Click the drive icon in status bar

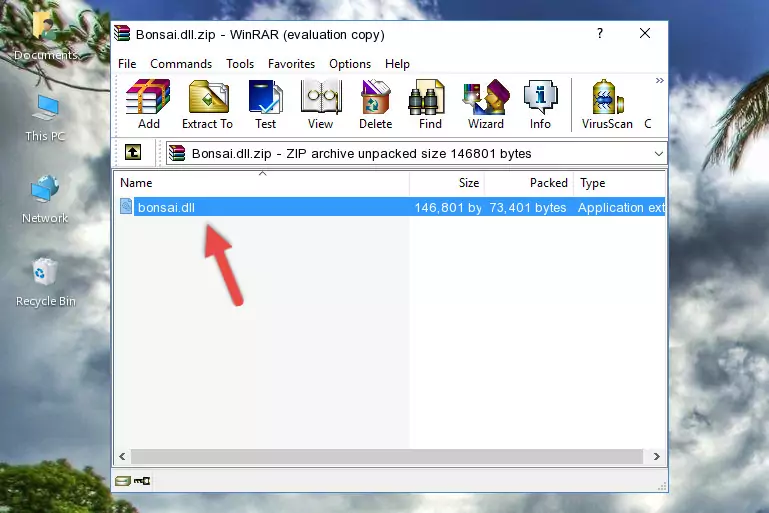point(123,481)
